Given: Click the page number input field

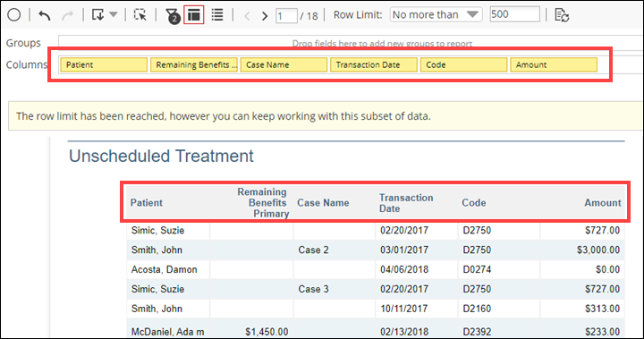Looking at the screenshot, I should pos(286,15).
